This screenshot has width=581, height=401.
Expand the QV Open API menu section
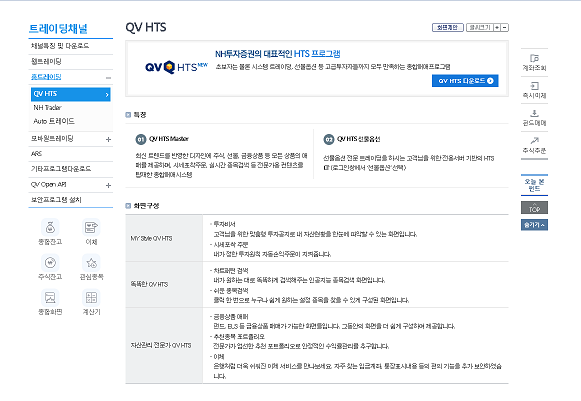pos(108,185)
